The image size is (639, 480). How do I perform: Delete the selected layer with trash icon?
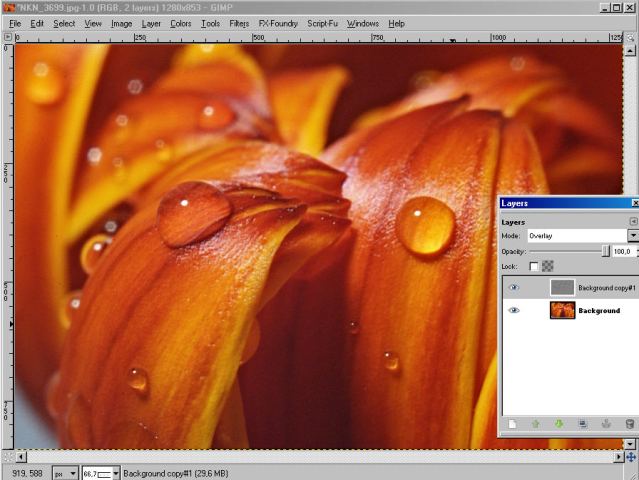coord(630,424)
